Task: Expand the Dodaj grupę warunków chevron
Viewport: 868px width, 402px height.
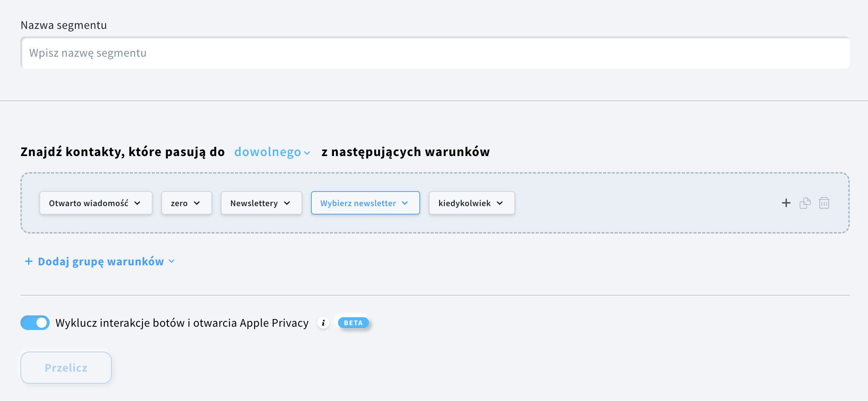Action: (172, 262)
